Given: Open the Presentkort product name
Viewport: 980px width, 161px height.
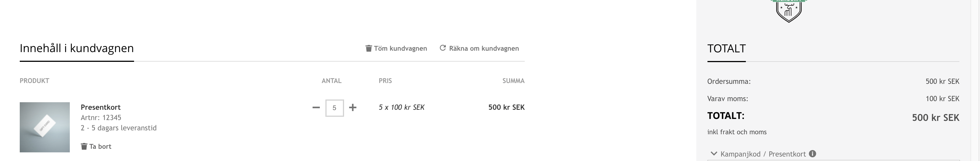Looking at the screenshot, I should (x=100, y=107).
